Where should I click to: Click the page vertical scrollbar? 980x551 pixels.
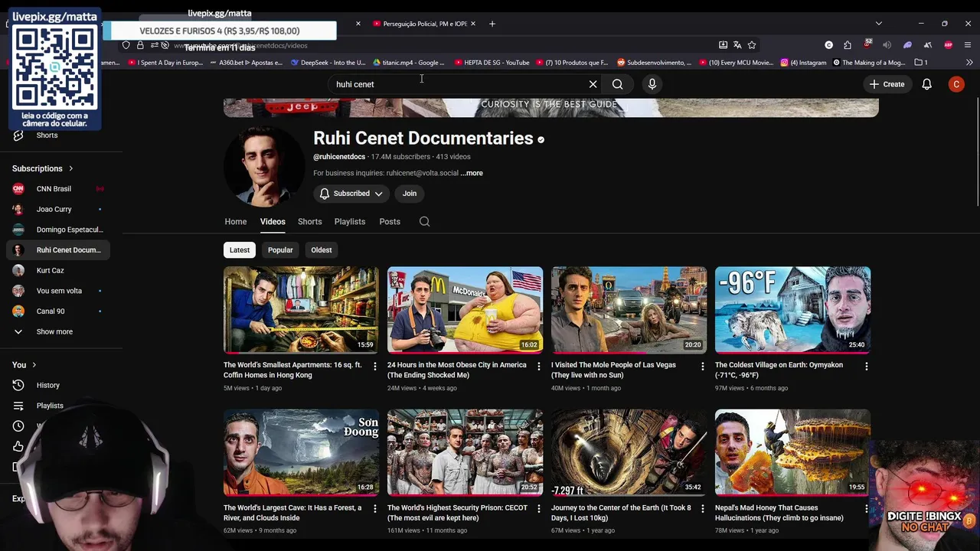976,153
